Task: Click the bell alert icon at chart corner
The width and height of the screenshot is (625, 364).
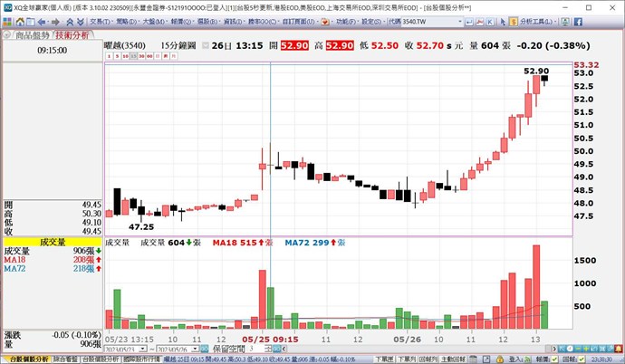Action: click(x=619, y=349)
